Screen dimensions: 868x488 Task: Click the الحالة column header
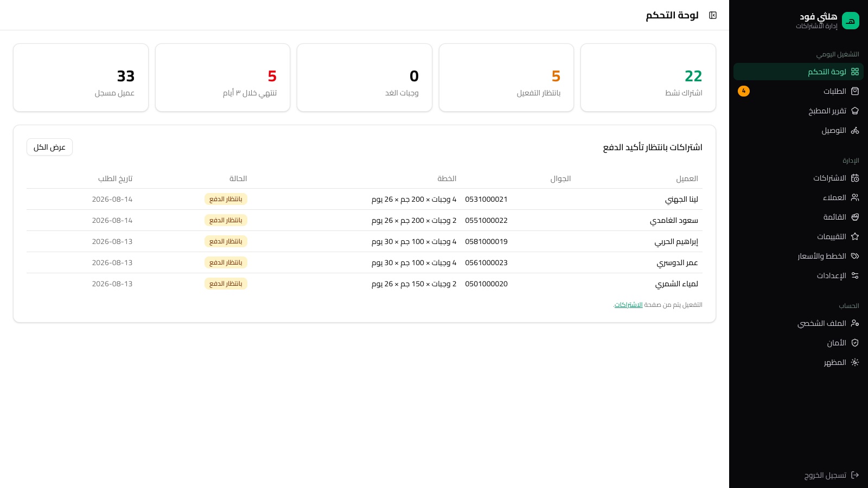[238, 178]
